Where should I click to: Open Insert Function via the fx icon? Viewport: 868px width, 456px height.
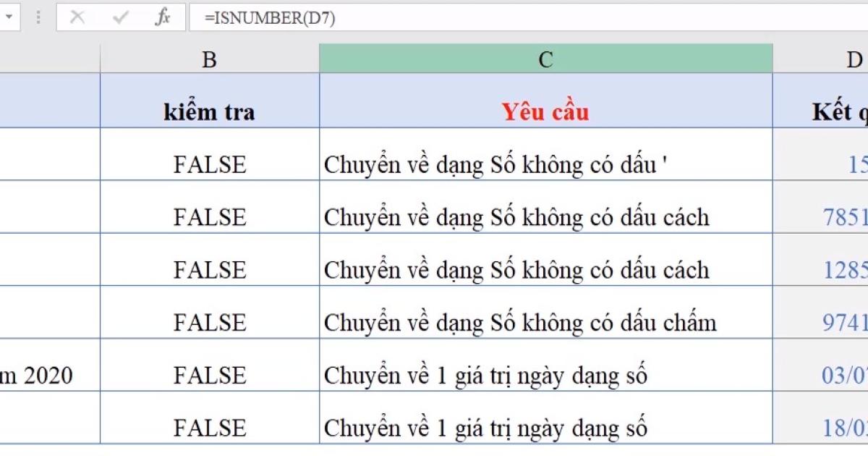[x=163, y=17]
